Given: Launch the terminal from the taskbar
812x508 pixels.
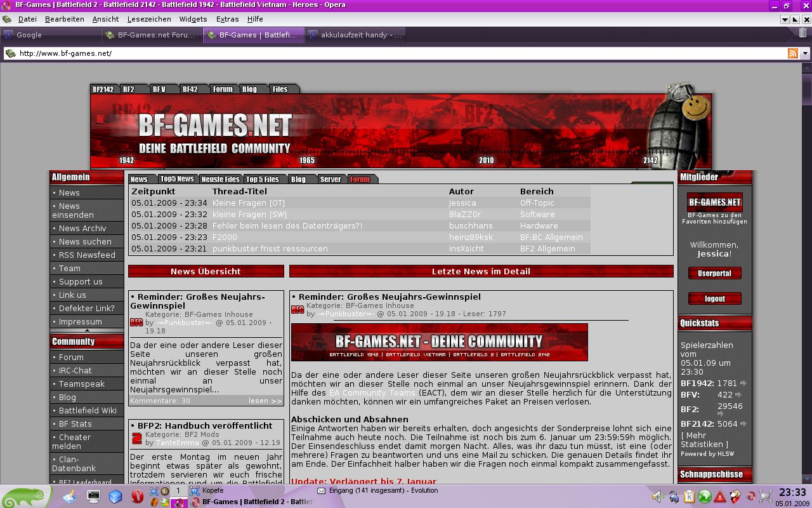Looking at the screenshot, I should [x=93, y=496].
